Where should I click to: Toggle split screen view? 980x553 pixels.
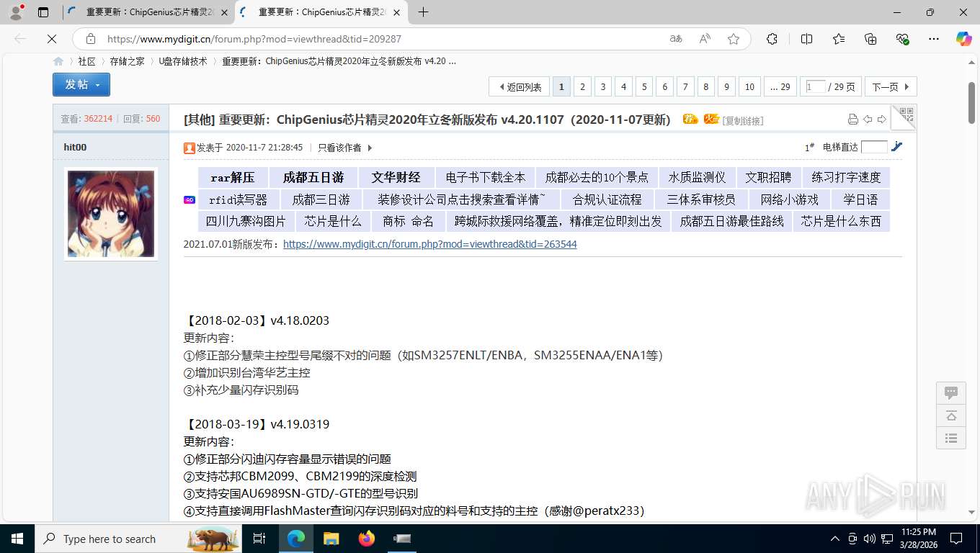[x=807, y=39]
